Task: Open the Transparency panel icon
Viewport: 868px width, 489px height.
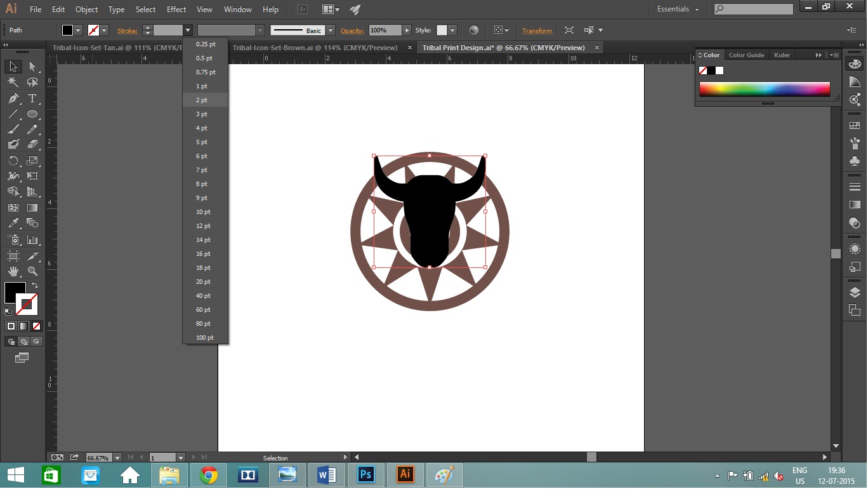Action: click(x=855, y=223)
